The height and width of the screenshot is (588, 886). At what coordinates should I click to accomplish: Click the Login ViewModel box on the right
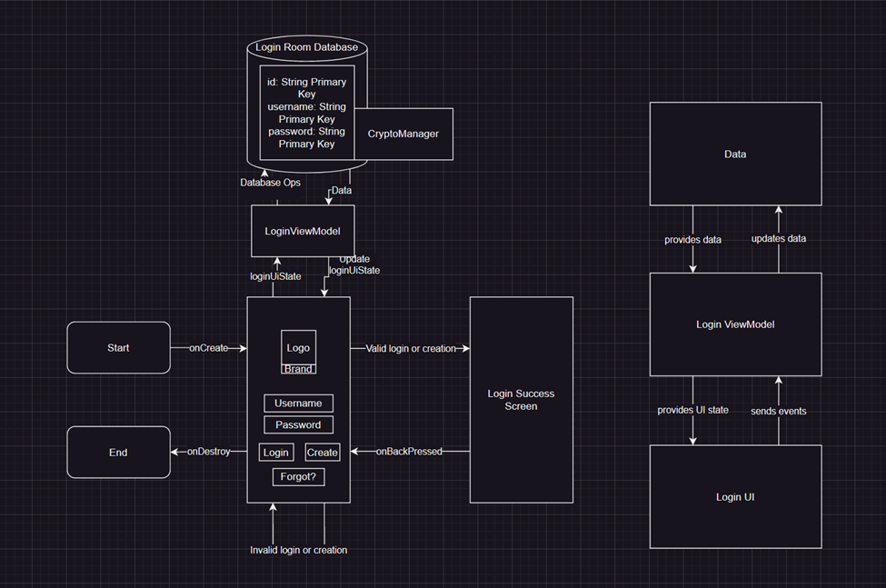click(735, 324)
